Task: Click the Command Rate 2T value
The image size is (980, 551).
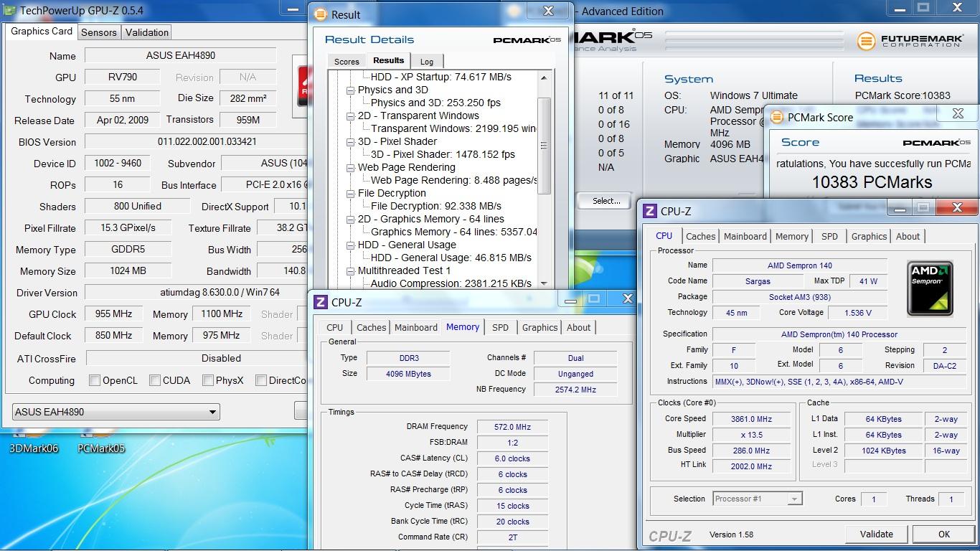Action: [513, 537]
